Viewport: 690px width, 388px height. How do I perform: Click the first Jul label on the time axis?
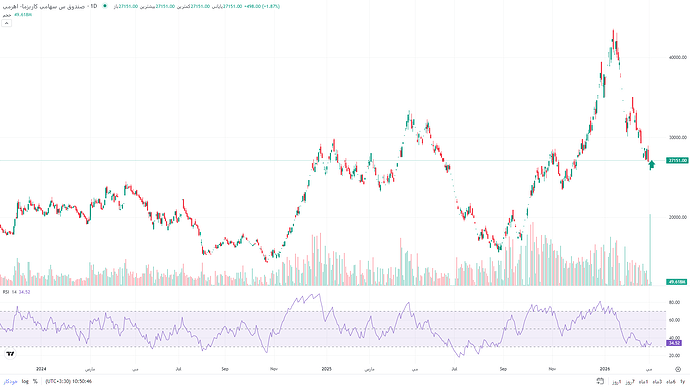tap(179, 369)
